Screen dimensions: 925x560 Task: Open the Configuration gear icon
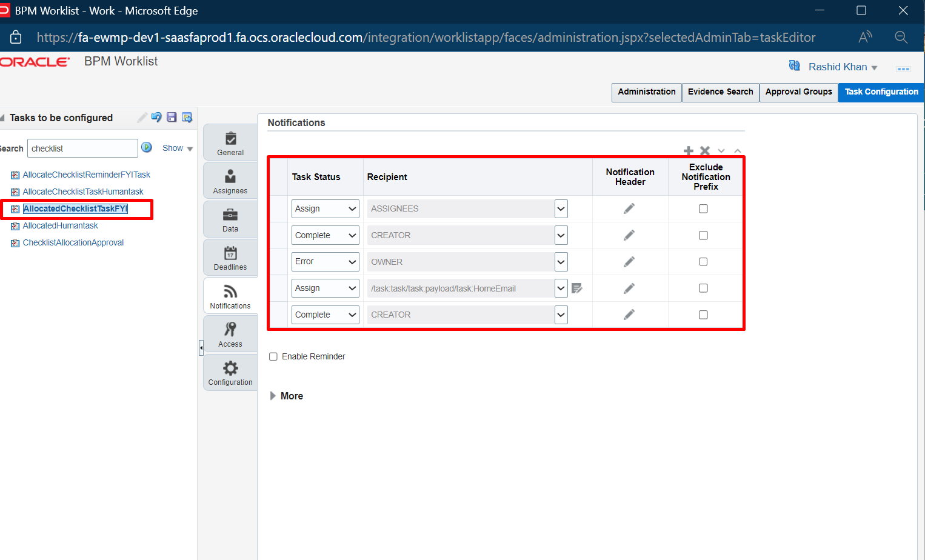click(230, 372)
